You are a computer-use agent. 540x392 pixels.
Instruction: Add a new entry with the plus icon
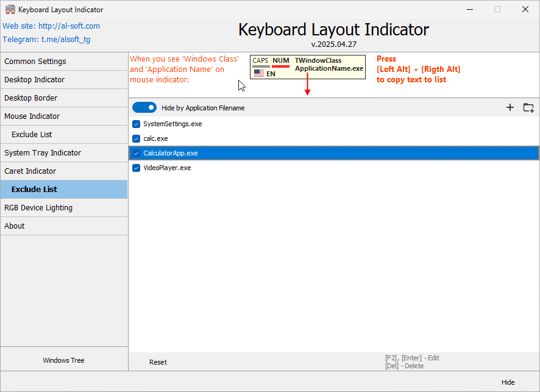pos(510,107)
